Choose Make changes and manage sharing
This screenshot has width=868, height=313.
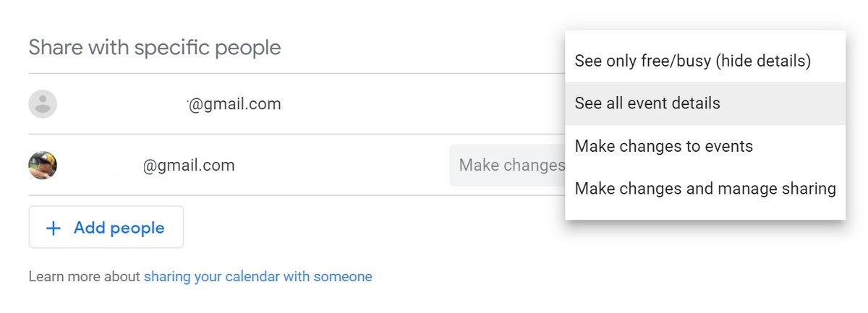705,189
